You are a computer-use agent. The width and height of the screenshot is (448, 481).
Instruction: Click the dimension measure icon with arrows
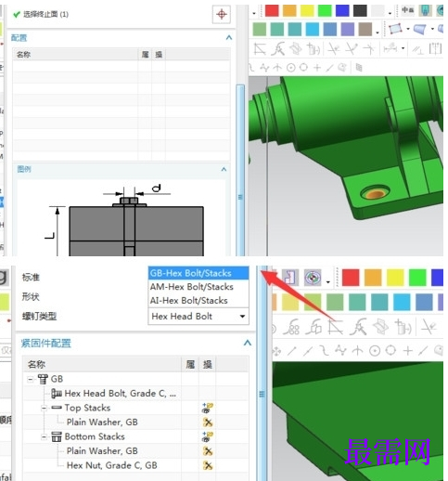click(x=390, y=48)
